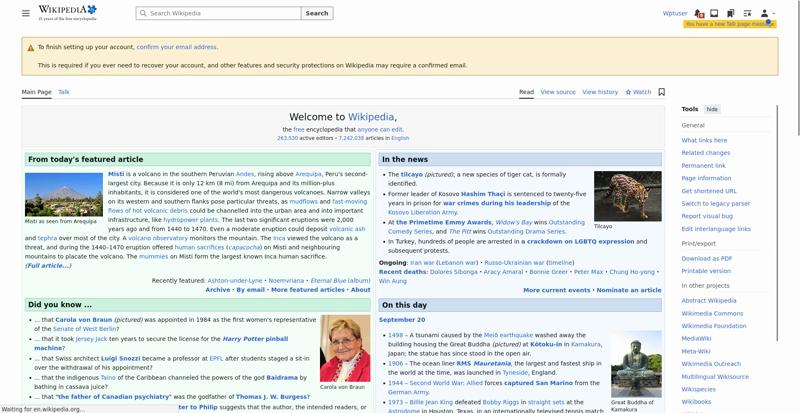The image size is (800, 413).
Task: Click Switch to legacy parser
Action: tap(716, 204)
